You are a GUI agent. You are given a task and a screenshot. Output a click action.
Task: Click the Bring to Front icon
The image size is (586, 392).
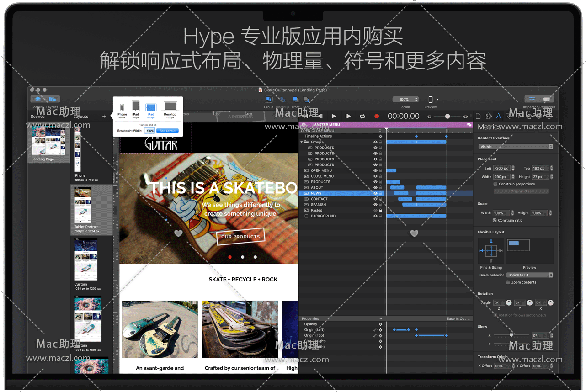(x=296, y=100)
